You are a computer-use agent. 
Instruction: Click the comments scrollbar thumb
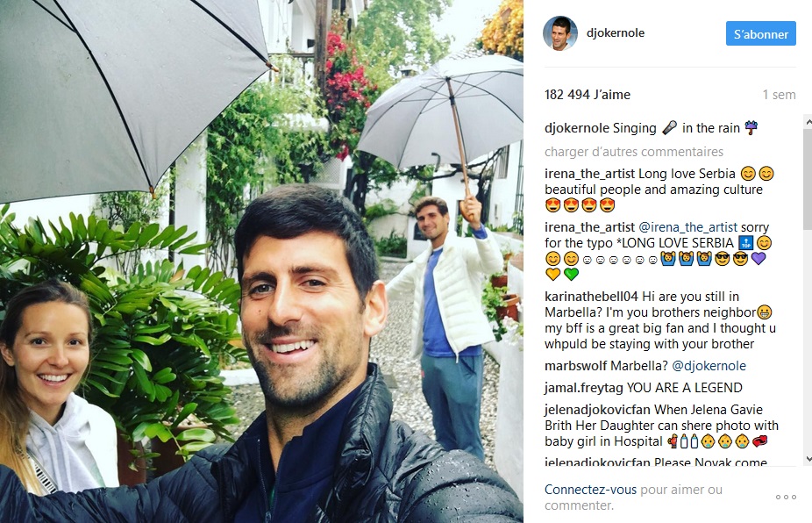[808, 179]
